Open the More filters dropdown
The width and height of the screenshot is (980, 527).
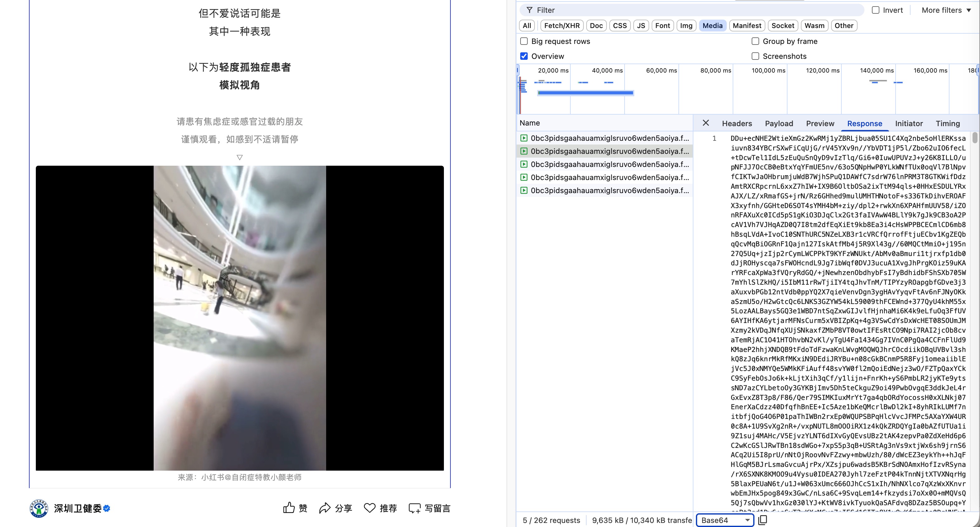tap(946, 10)
